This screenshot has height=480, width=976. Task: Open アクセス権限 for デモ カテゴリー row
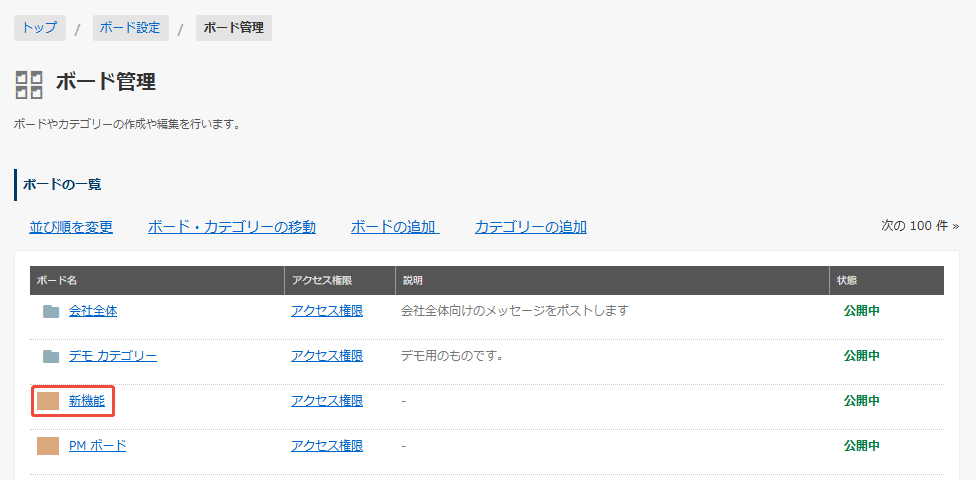coord(327,356)
